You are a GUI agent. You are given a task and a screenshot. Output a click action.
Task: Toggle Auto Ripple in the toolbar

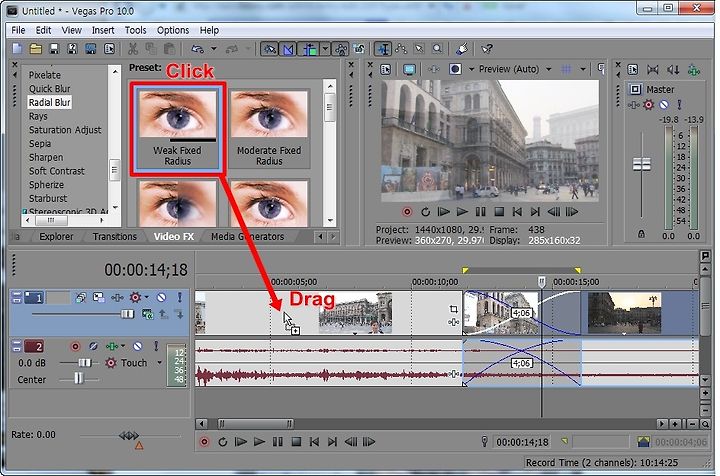[x=310, y=49]
